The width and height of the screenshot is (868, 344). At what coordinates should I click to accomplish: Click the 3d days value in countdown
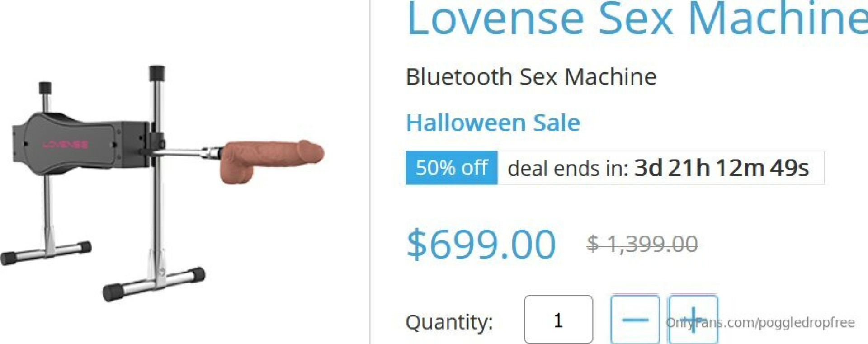tap(648, 168)
